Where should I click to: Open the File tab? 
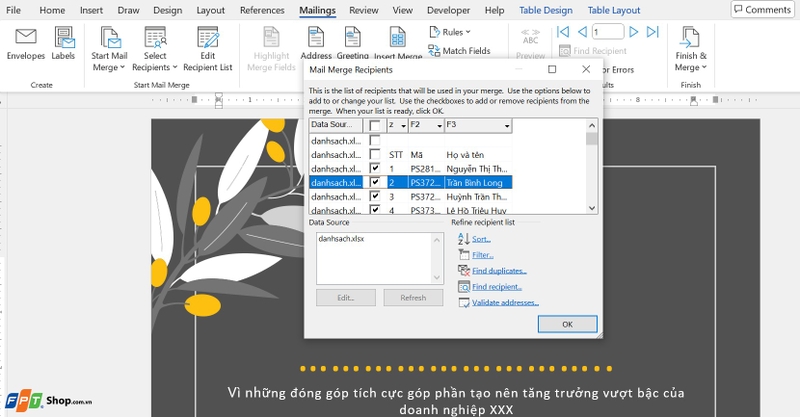click(13, 10)
